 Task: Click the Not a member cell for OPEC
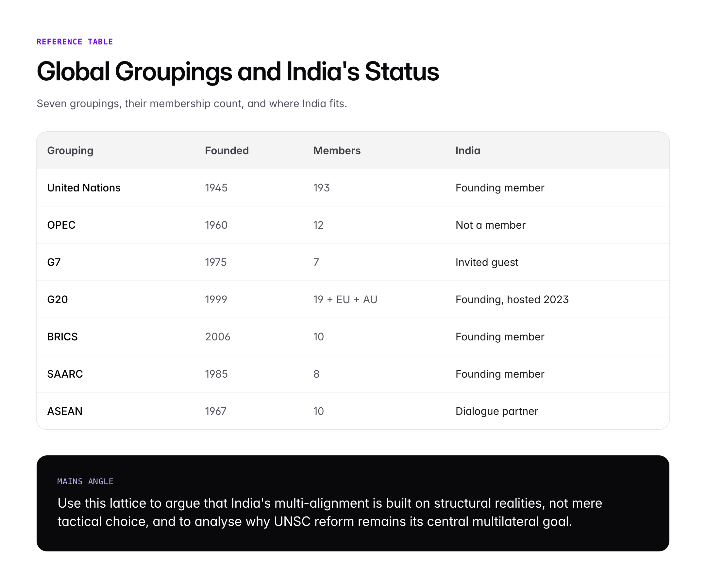pos(490,225)
